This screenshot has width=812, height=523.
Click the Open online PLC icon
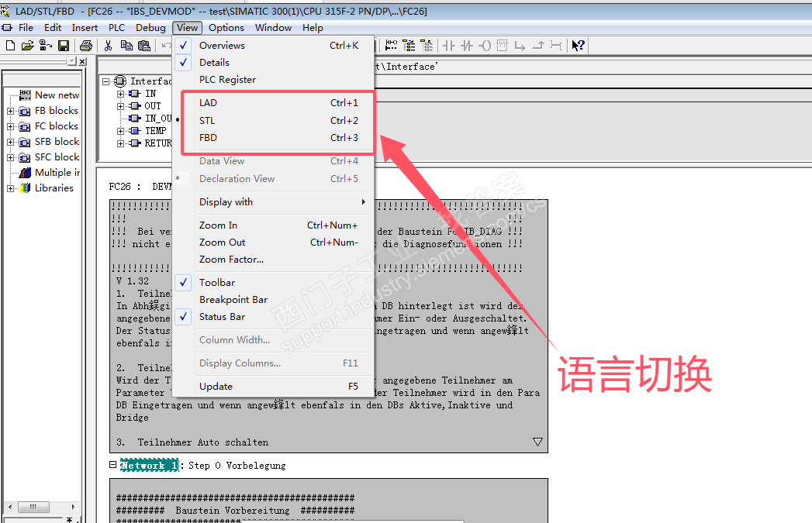click(x=46, y=46)
